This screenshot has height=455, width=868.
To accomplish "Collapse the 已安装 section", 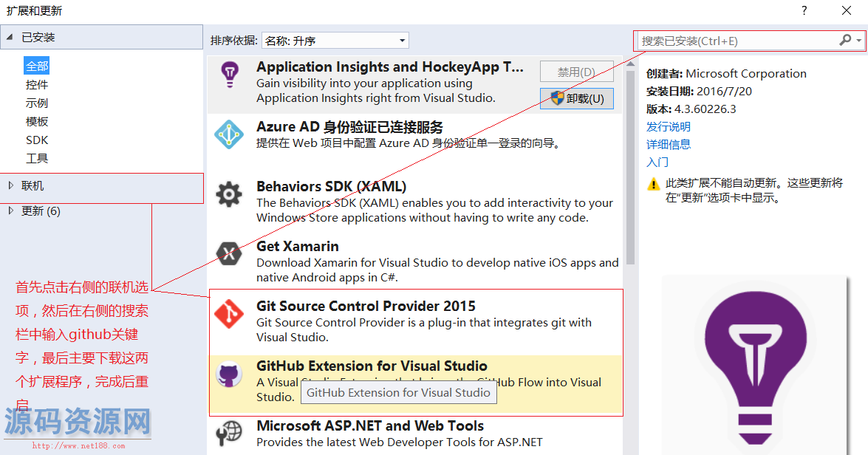I will [x=10, y=37].
